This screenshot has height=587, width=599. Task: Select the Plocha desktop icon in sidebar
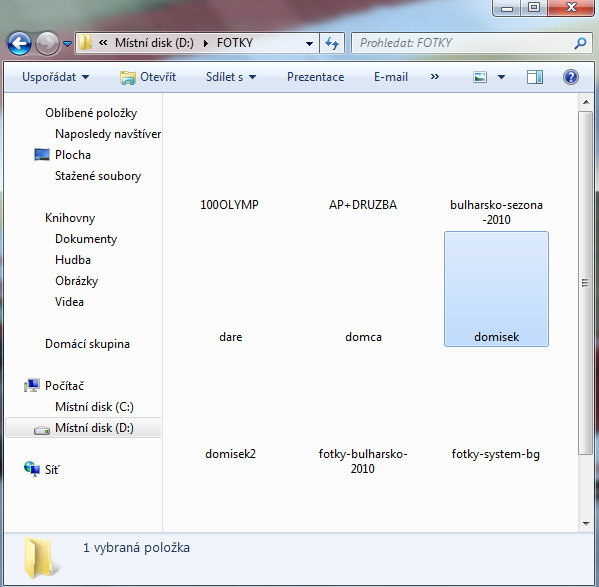[42, 155]
